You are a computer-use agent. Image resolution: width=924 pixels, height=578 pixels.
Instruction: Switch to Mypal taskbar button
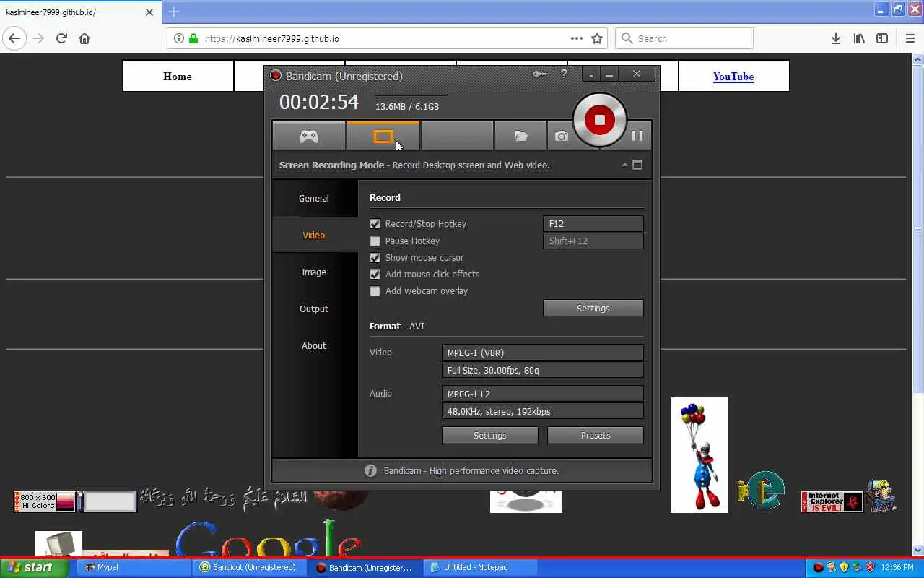[132, 568]
